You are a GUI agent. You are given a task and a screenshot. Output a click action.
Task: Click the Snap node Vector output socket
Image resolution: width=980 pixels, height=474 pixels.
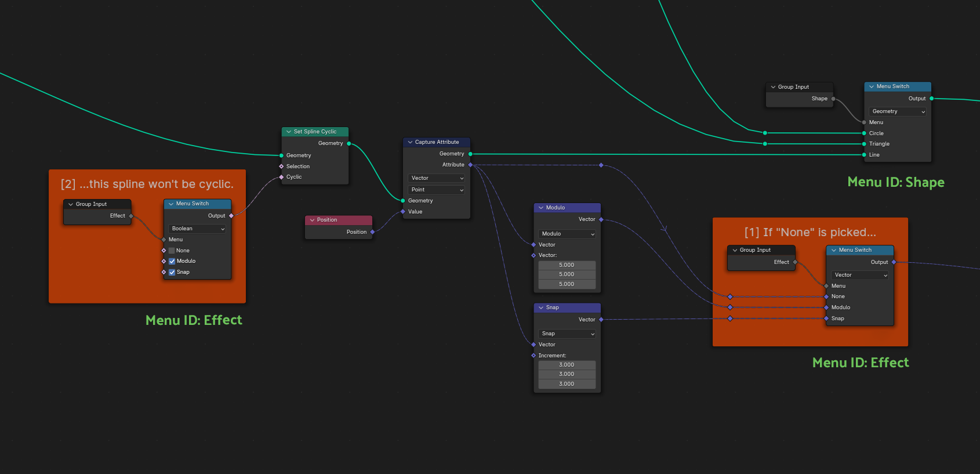[601, 320]
